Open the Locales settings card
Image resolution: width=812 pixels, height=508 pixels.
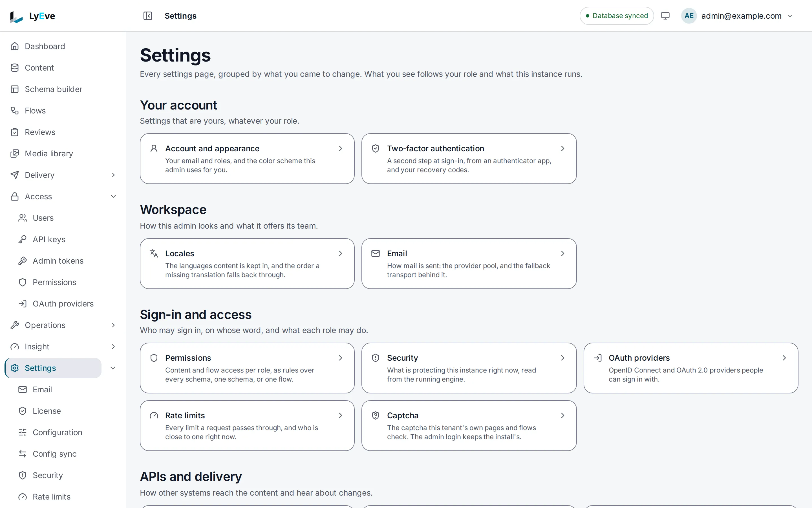tap(247, 264)
